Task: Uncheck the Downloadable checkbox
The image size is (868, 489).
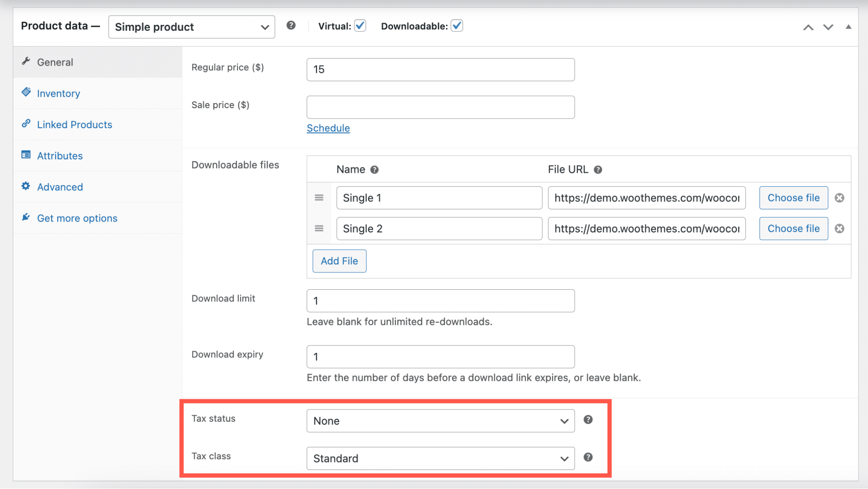Action: coord(456,26)
